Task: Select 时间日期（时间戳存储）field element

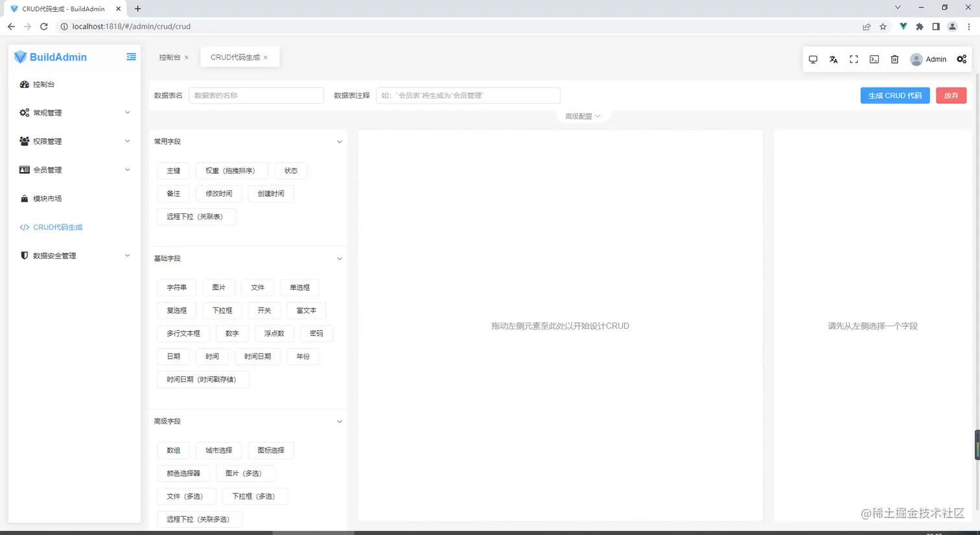Action: click(x=203, y=379)
